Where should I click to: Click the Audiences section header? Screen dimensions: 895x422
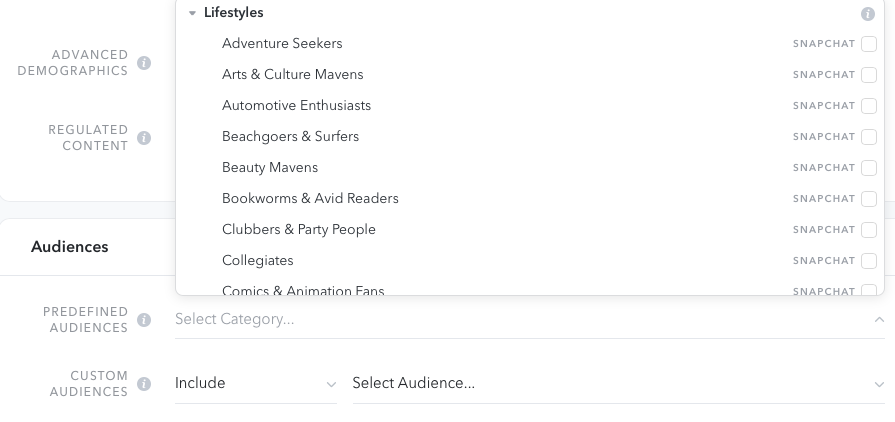point(70,247)
